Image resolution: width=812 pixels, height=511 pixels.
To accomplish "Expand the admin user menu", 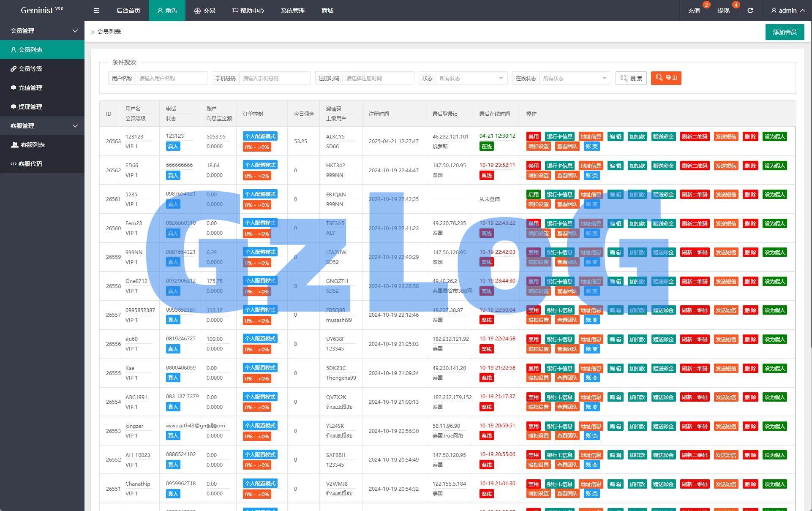I will click(x=787, y=11).
